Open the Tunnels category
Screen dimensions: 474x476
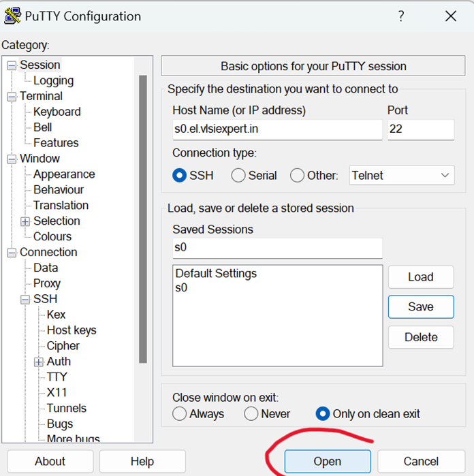(67, 408)
